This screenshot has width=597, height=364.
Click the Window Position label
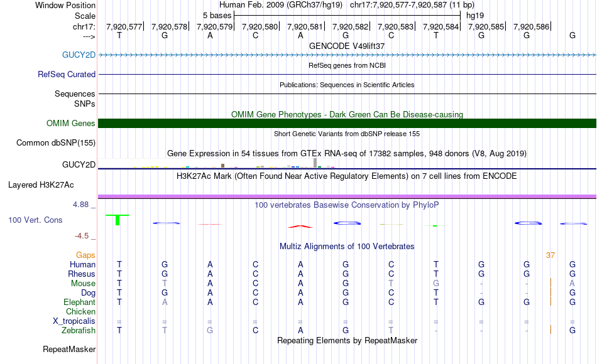tap(65, 5)
